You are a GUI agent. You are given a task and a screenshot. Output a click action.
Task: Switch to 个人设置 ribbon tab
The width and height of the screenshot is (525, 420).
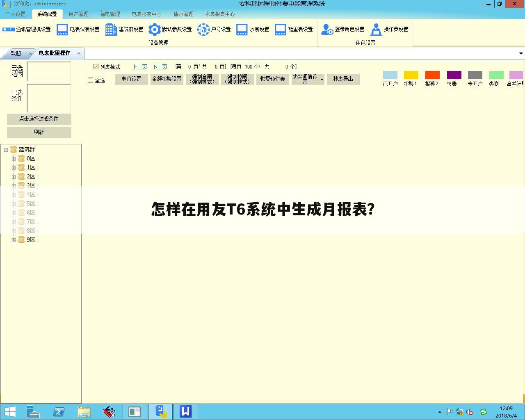tap(16, 14)
